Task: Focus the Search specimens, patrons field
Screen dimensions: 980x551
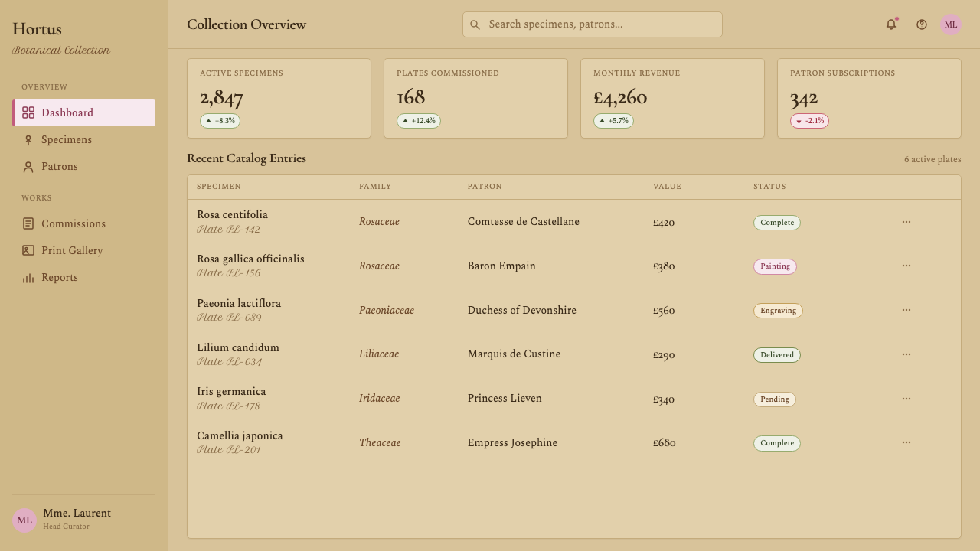Action: pos(593,24)
